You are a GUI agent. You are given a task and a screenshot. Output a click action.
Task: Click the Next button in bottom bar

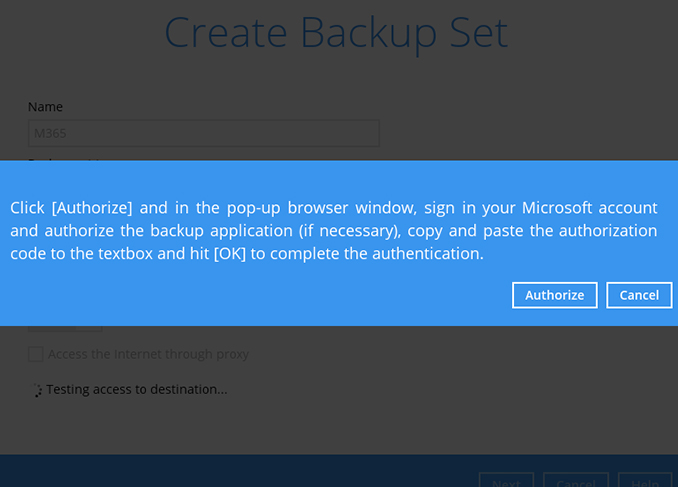coord(505,481)
